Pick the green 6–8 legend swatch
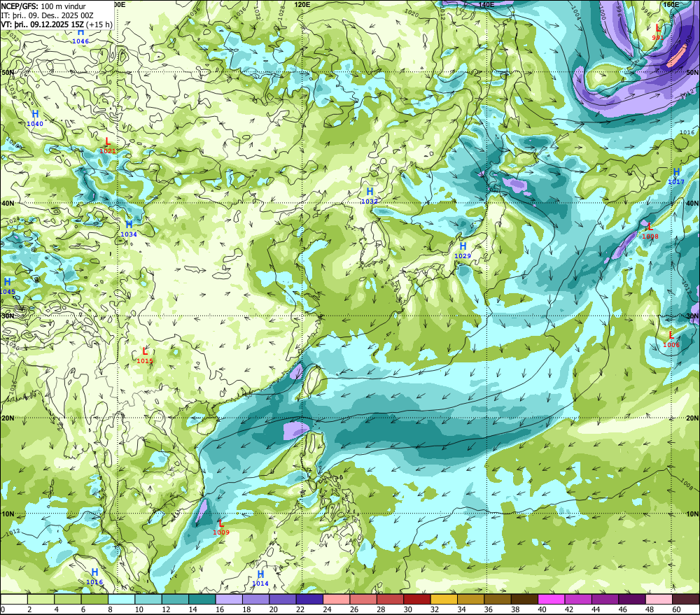 click(94, 599)
